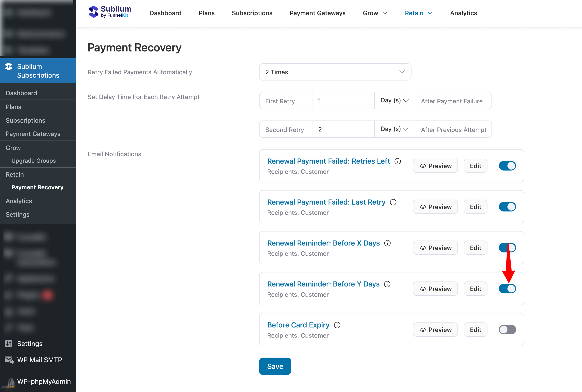Enable the Before Card Expiry email toggle
This screenshot has height=392, width=582.
[507, 330]
